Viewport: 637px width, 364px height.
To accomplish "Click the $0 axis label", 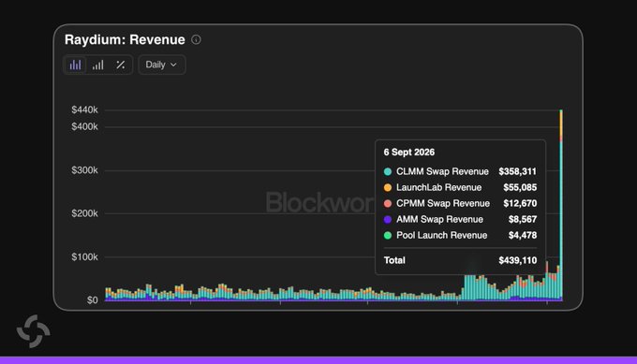I will click(x=92, y=300).
